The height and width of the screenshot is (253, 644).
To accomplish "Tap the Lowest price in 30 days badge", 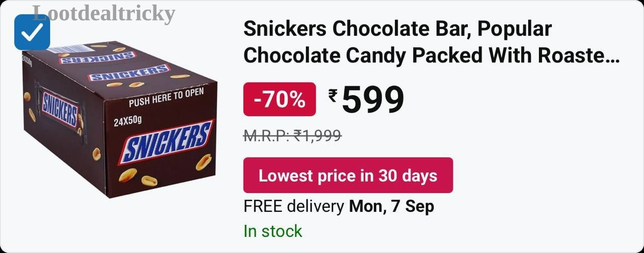I will pos(348,176).
